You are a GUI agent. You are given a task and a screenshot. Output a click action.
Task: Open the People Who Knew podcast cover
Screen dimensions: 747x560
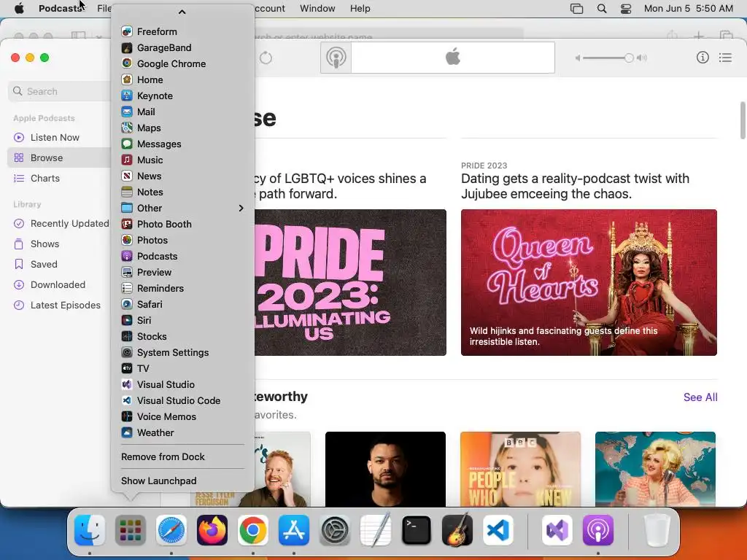[x=521, y=469]
